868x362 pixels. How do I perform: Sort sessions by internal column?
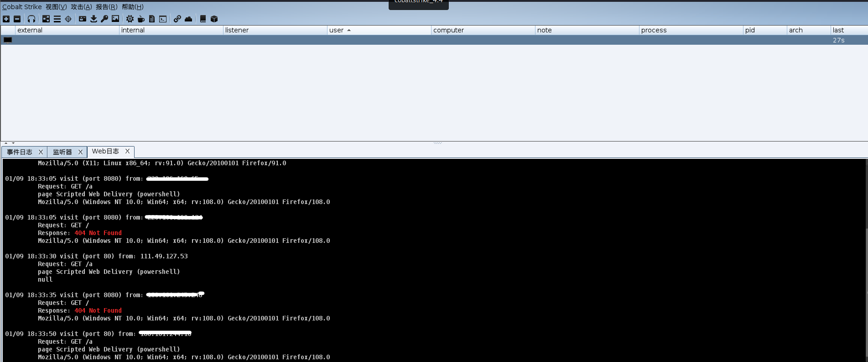pyautogui.click(x=171, y=30)
